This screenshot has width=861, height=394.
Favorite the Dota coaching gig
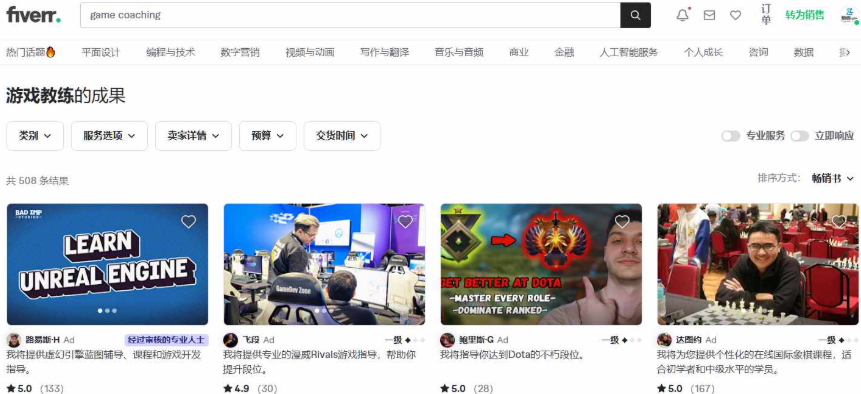click(x=622, y=221)
